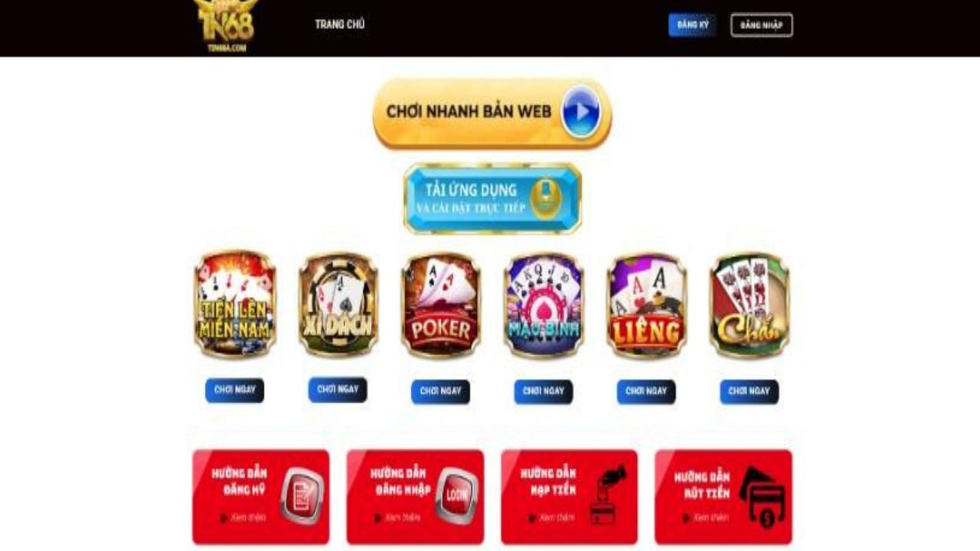Click the blue play arrow icon
The height and width of the screenshot is (551, 980).
click(x=581, y=112)
